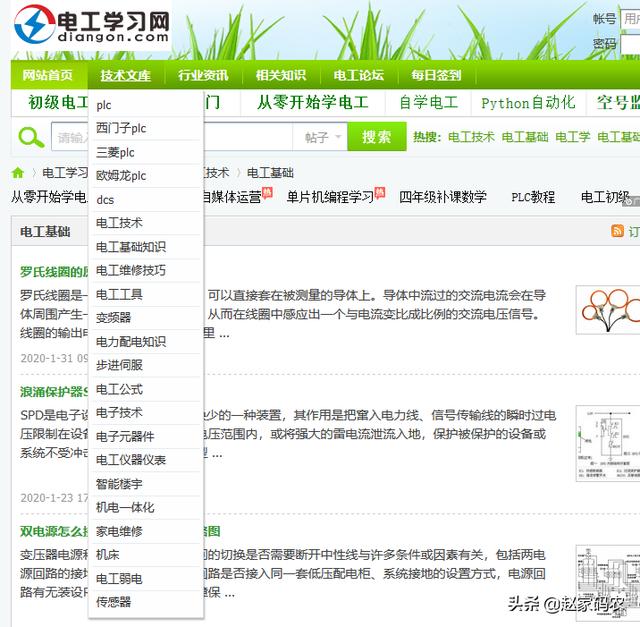Select 电工公式 from the dropdown menu
The image size is (640, 627).
146,389
